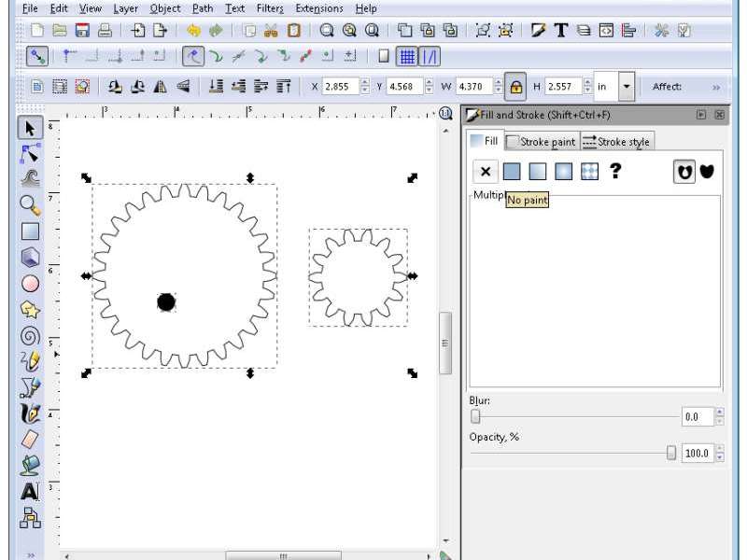Open Text and Font dialog
Viewport: 747px width, 560px height.
(561, 31)
